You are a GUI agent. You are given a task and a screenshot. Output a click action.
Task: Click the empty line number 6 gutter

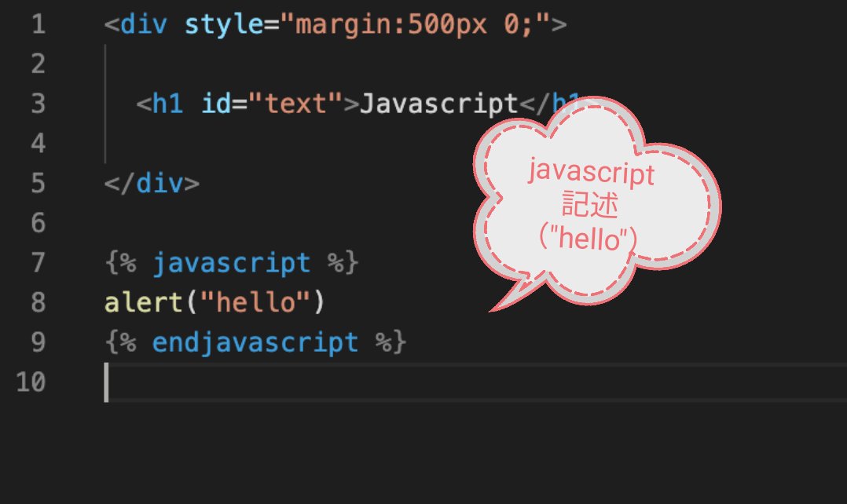[x=38, y=223]
